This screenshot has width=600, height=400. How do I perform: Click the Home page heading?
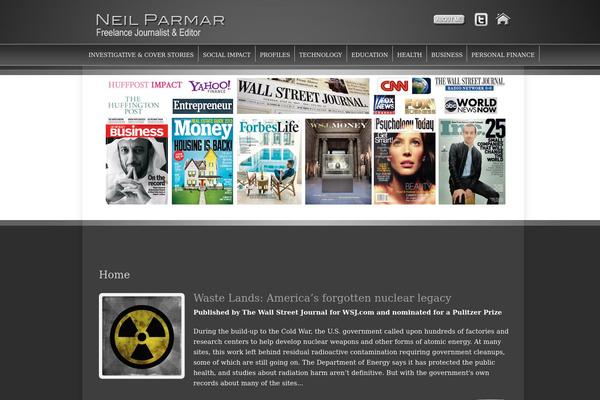pos(114,274)
